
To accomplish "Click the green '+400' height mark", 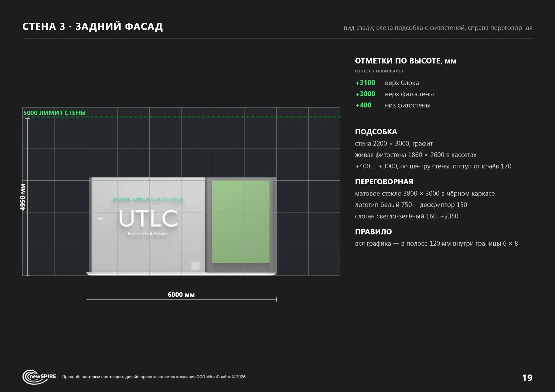I will coord(363,105).
